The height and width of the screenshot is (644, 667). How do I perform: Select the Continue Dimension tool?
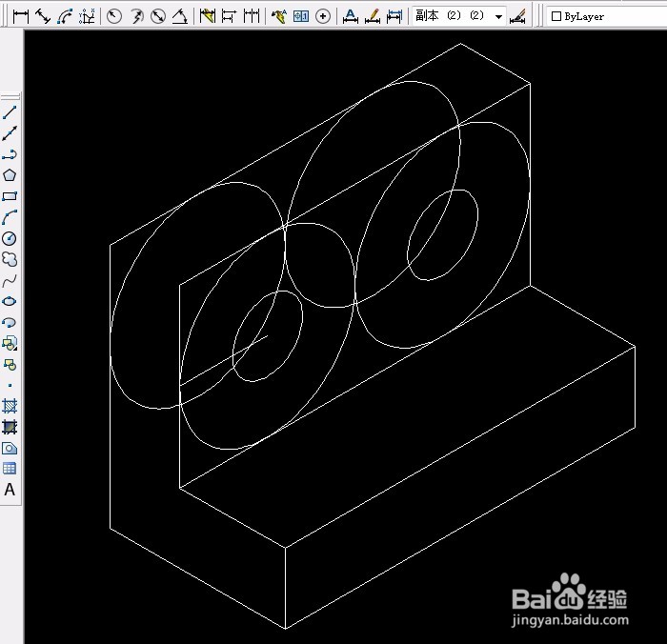click(x=252, y=16)
